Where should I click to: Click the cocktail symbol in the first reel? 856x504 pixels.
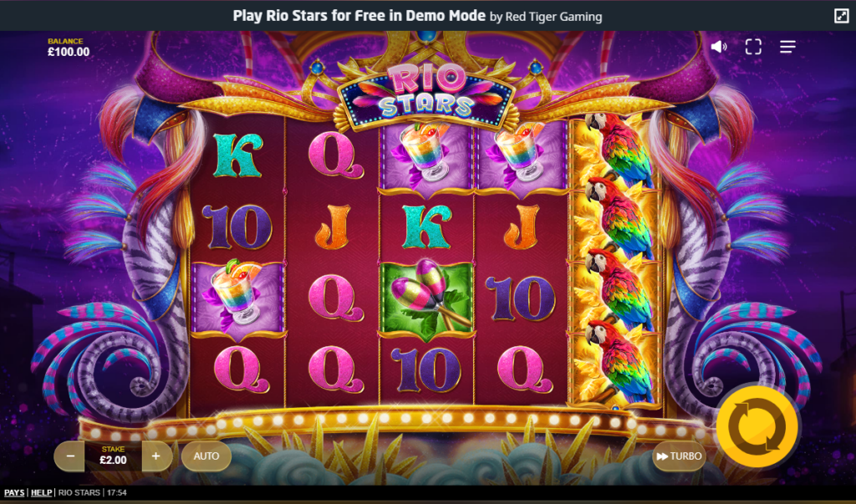(x=237, y=298)
